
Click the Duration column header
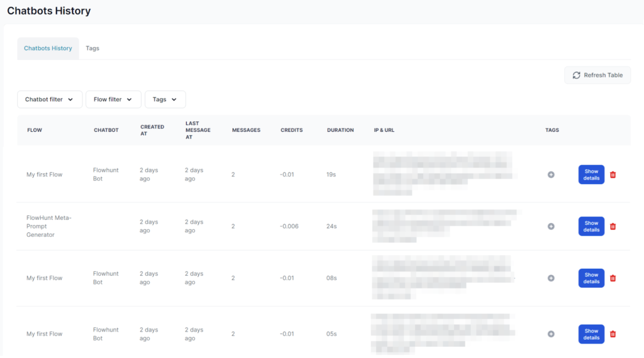click(340, 130)
